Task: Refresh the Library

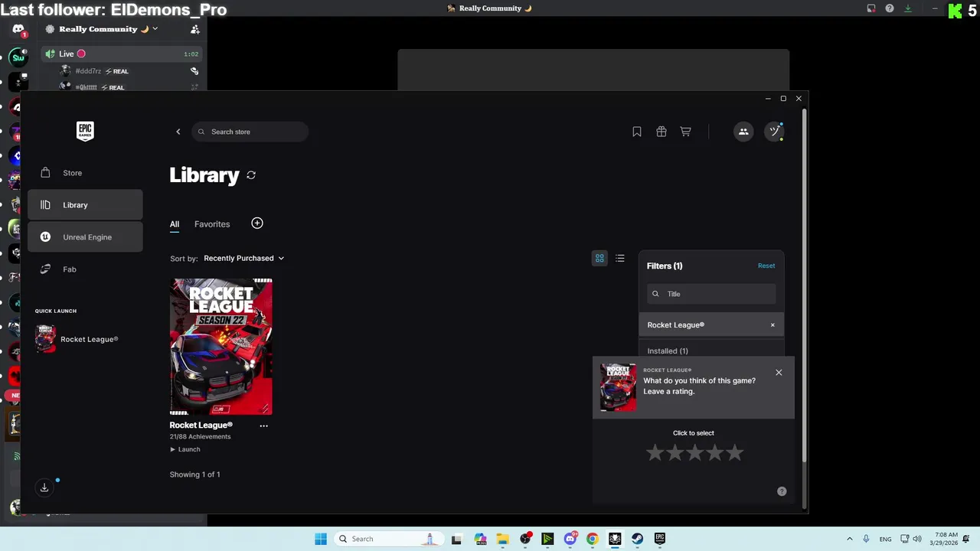Action: [251, 175]
